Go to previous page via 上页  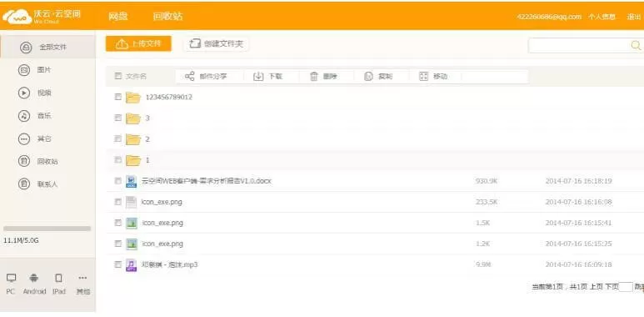tap(596, 287)
